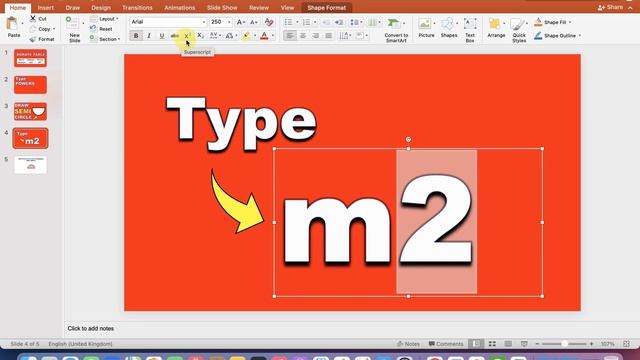Switch to Reading view
Viewport: 640px width, 360px height.
[x=508, y=344]
